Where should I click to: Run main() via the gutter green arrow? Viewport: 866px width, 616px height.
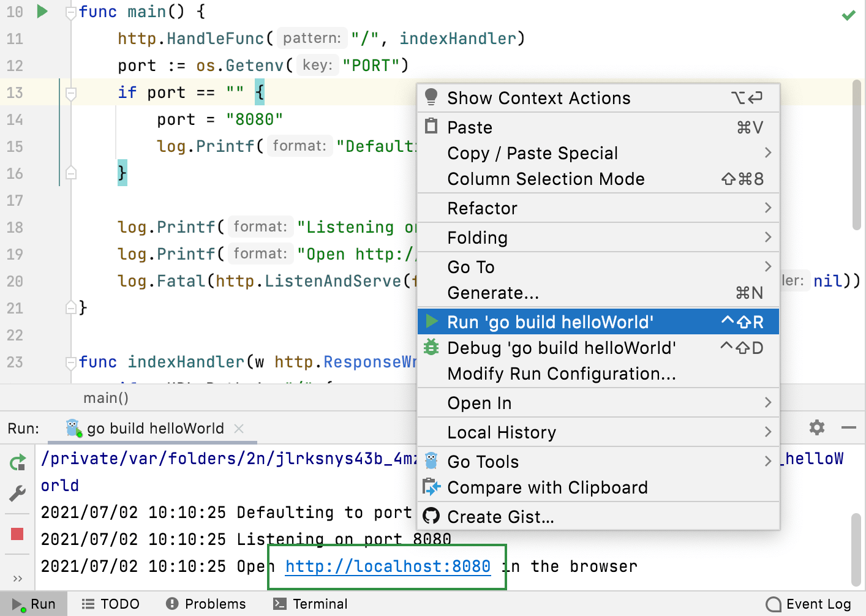[x=41, y=11]
